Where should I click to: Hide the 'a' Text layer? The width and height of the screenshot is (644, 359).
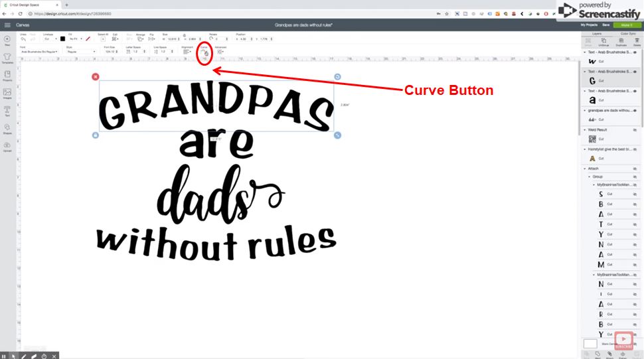[635, 91]
